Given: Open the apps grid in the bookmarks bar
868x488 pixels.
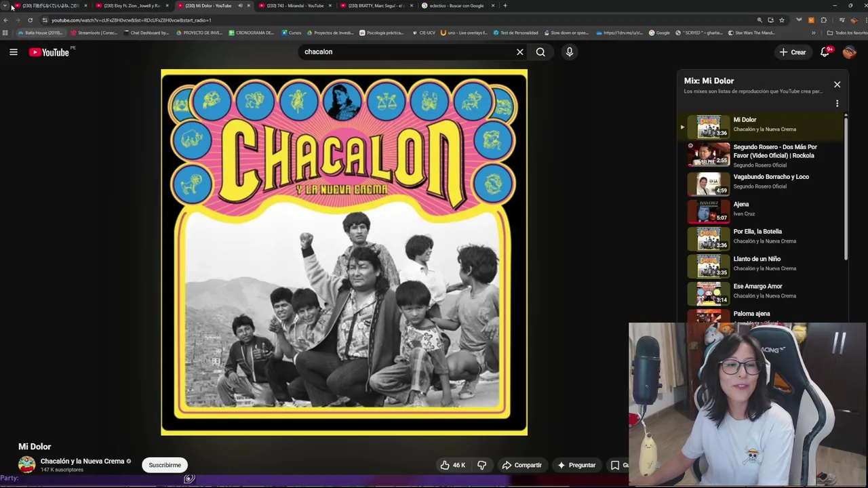Looking at the screenshot, I should (5, 33).
